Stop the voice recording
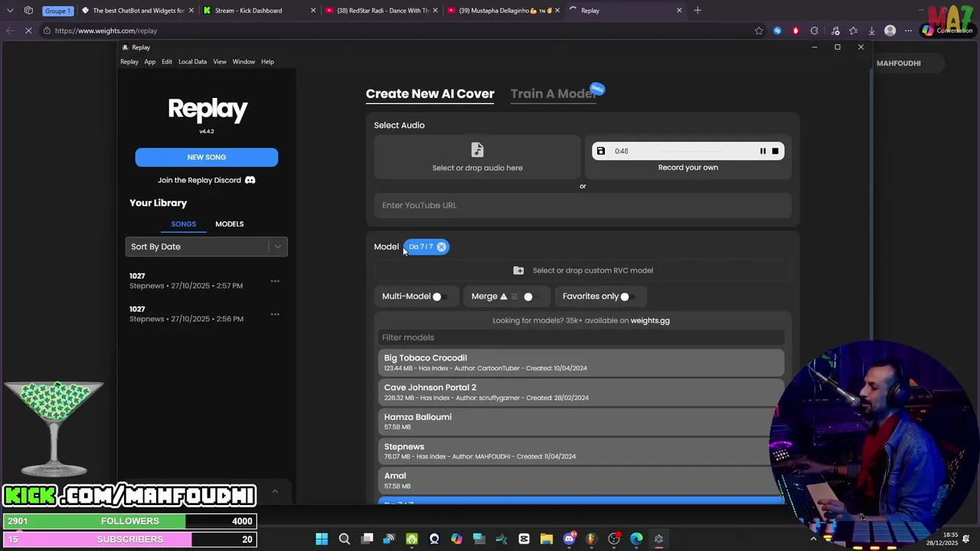980x551 pixels. [775, 152]
